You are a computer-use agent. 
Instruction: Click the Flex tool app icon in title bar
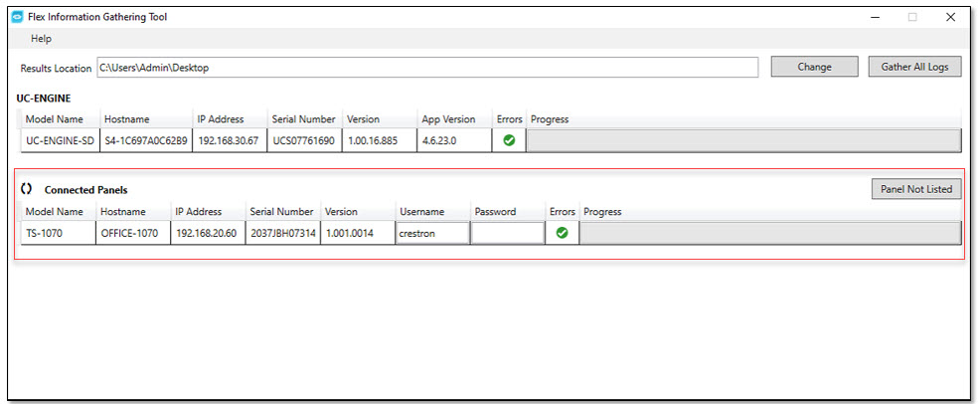click(17, 17)
